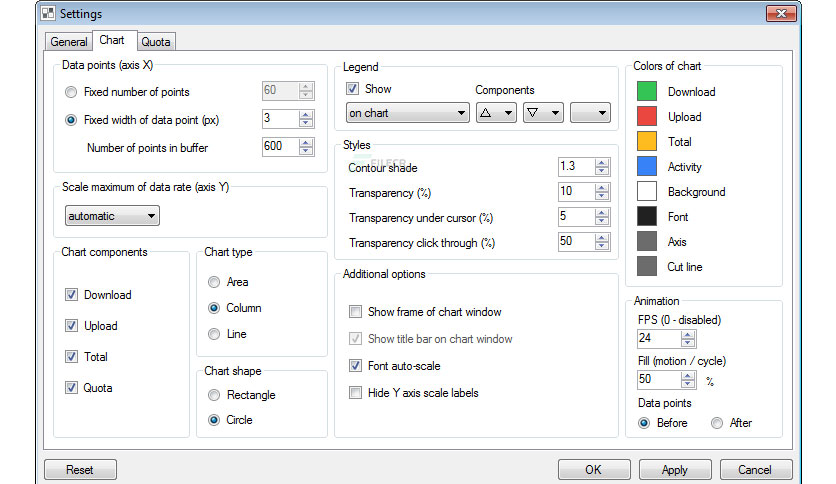Open the up-triangle components dropdown
The width and height of the screenshot is (836, 484).
click(x=496, y=113)
